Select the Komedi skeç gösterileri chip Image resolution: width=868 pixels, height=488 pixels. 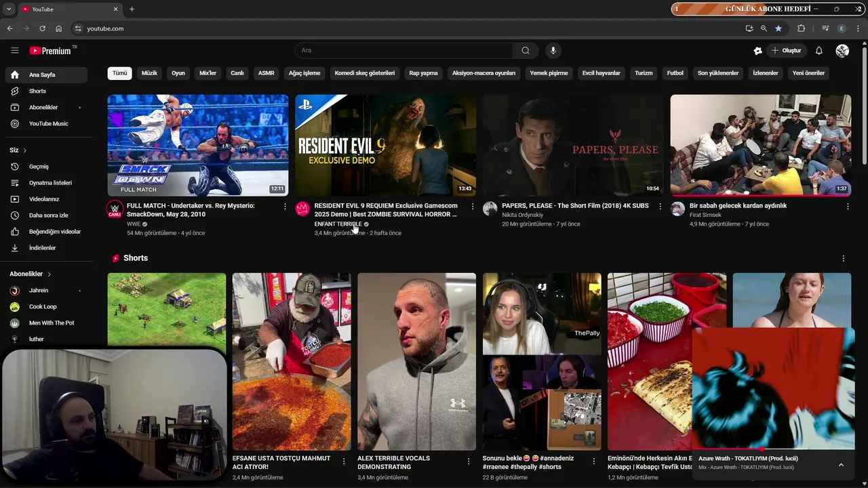[x=365, y=73]
